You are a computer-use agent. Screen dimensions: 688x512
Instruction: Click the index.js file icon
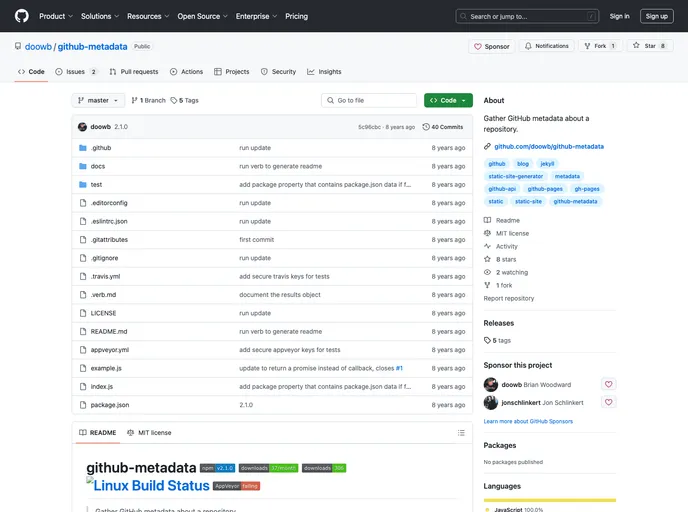[x=83, y=387]
